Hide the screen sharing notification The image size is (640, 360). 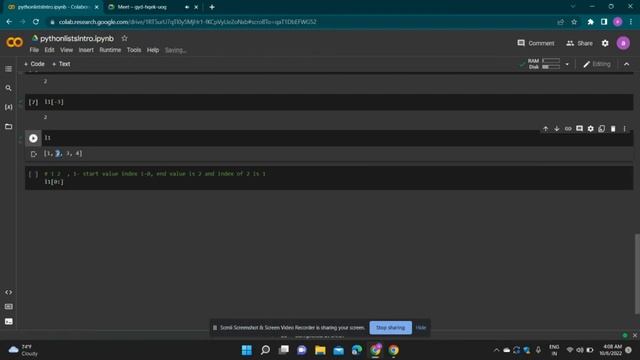pos(421,328)
